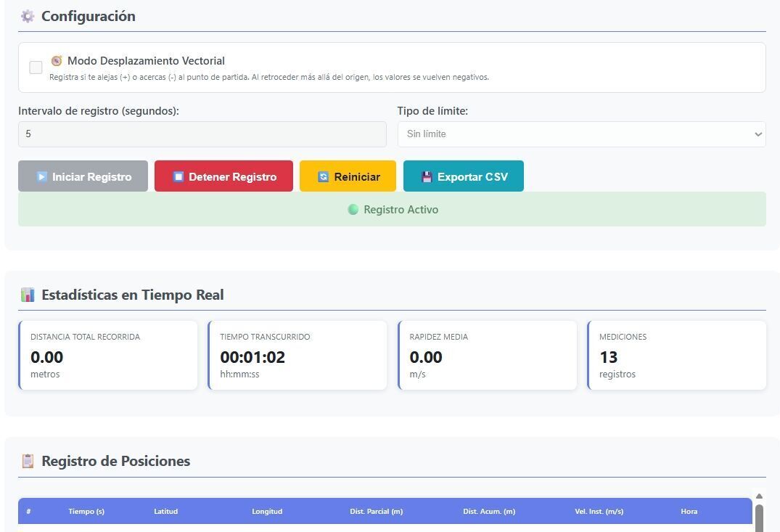
Task: Click the Modo Desplazamiento Vectorial description text
Action: (x=269, y=77)
